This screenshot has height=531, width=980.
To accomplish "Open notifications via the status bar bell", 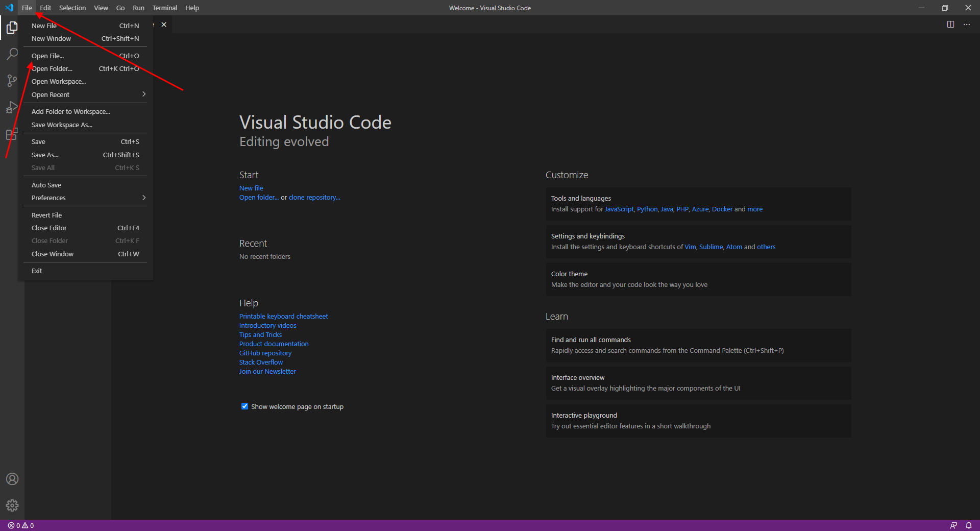I will coord(969,525).
